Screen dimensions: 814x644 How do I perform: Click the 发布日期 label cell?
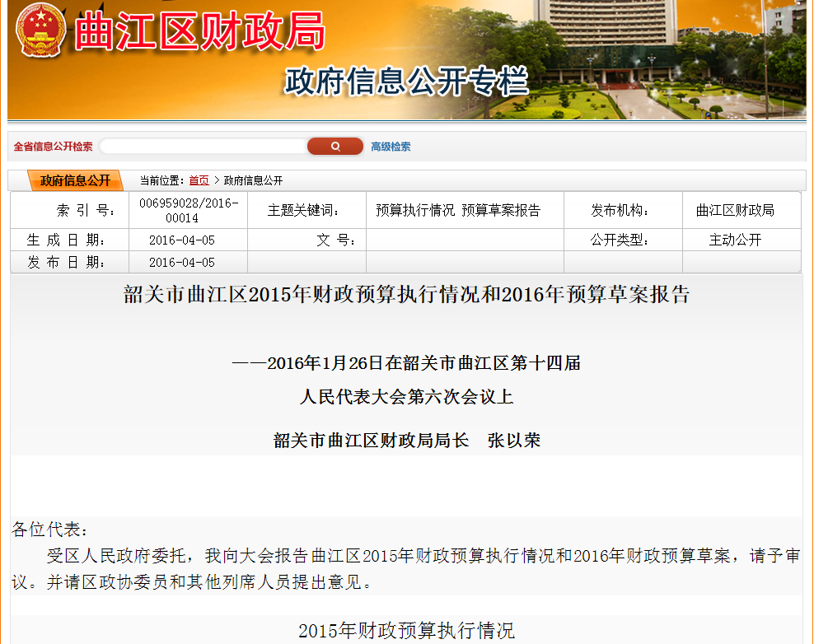tap(70, 262)
